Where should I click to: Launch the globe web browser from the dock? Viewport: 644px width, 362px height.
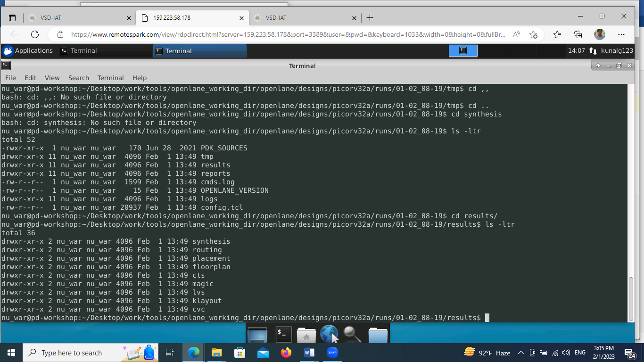(x=330, y=334)
